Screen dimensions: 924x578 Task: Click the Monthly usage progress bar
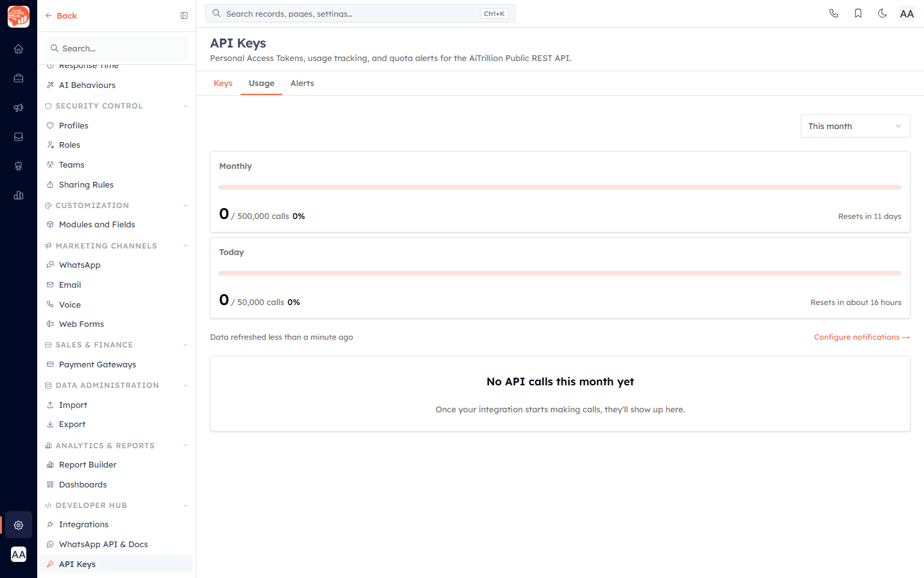point(560,188)
